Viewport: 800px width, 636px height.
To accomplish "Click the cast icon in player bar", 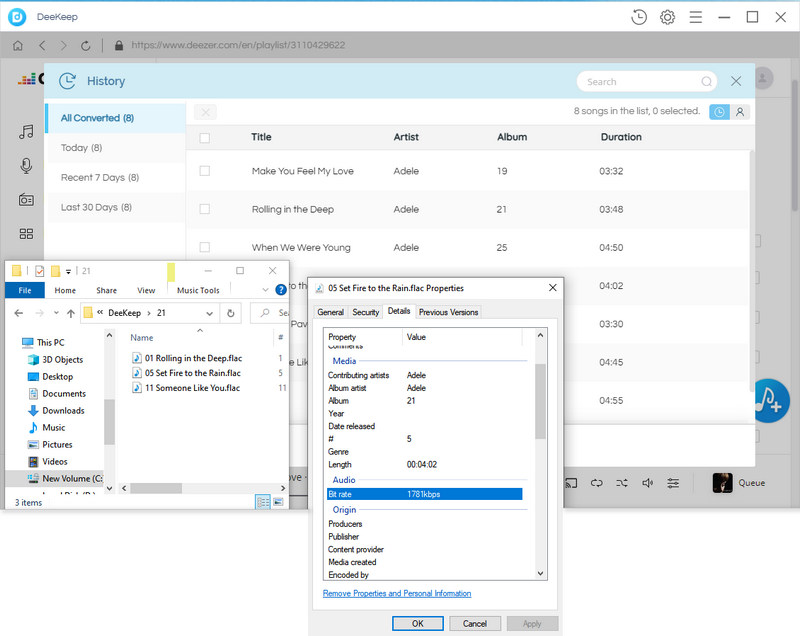I will tap(571, 482).
